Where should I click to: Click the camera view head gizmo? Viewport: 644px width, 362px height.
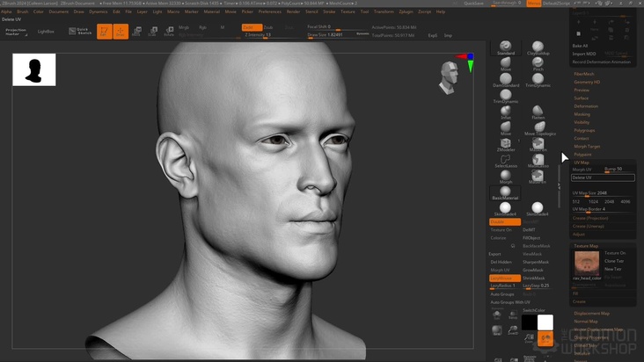point(449,77)
